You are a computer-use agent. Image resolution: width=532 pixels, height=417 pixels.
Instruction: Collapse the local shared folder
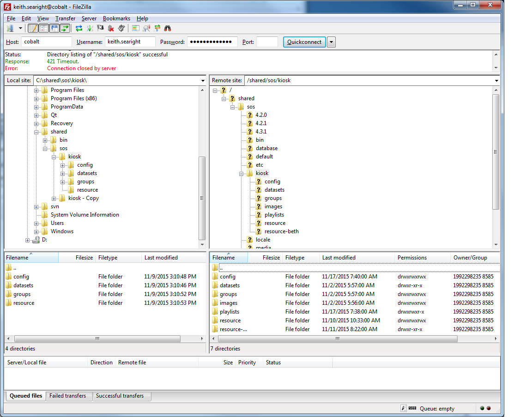[x=36, y=132]
